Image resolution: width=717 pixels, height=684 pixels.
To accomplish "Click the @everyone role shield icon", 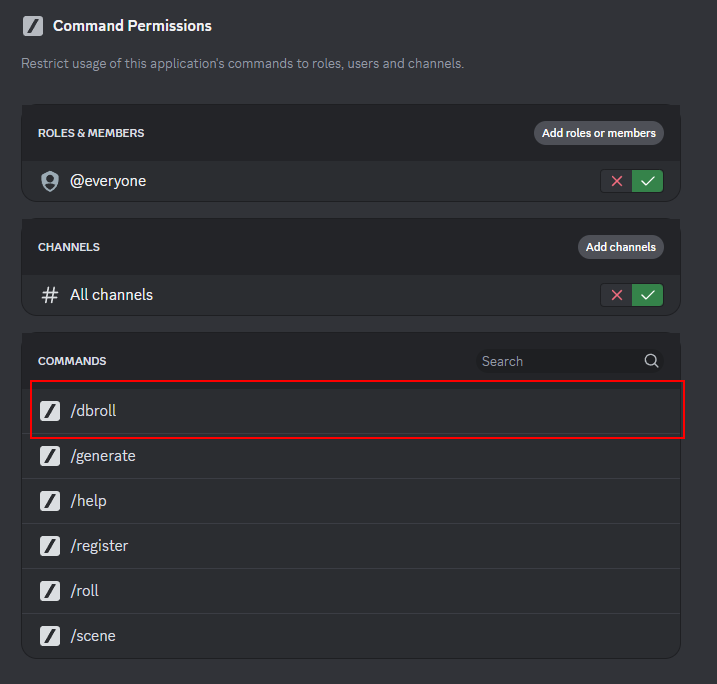I will pyautogui.click(x=49, y=181).
